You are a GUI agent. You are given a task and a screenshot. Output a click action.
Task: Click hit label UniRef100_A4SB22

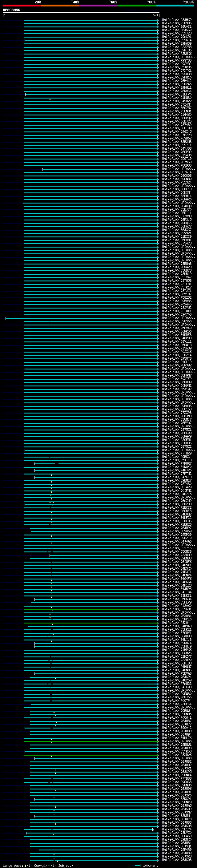[x=176, y=101]
